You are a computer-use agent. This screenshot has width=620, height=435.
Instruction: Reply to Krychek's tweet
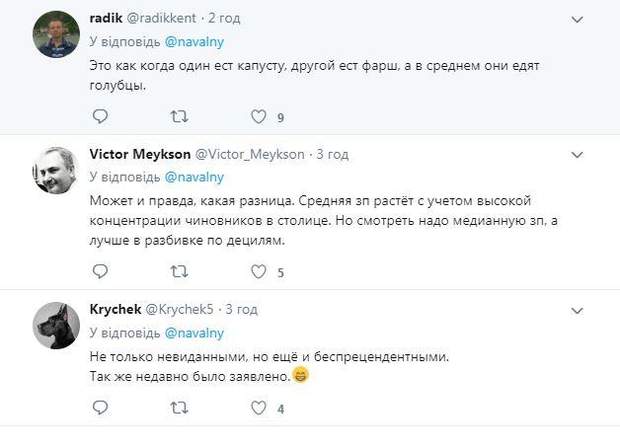(x=99, y=408)
